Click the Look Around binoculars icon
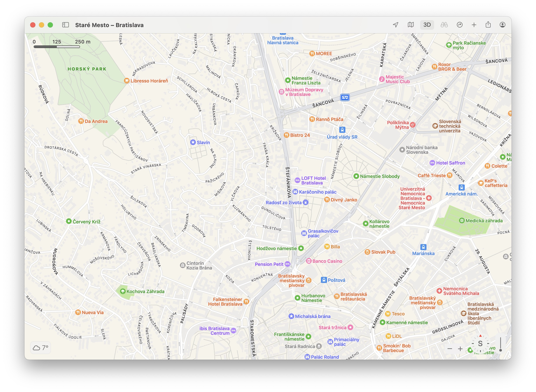 pos(444,25)
